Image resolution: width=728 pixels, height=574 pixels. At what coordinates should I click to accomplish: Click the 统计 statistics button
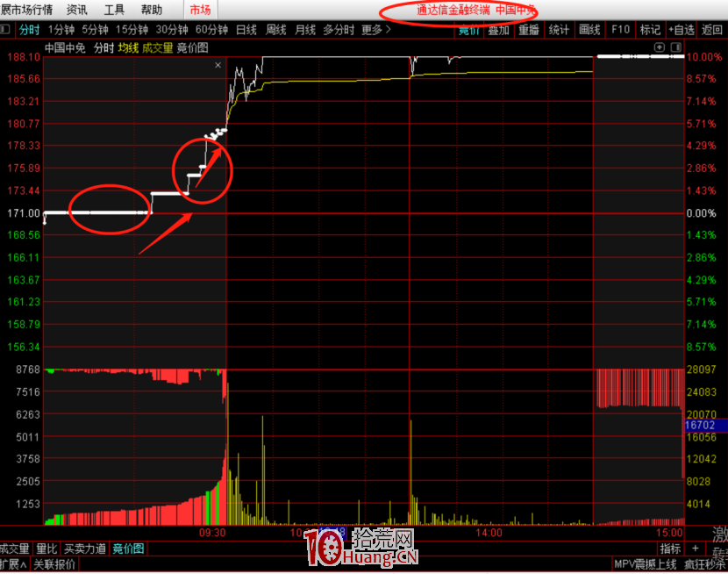[x=559, y=30]
